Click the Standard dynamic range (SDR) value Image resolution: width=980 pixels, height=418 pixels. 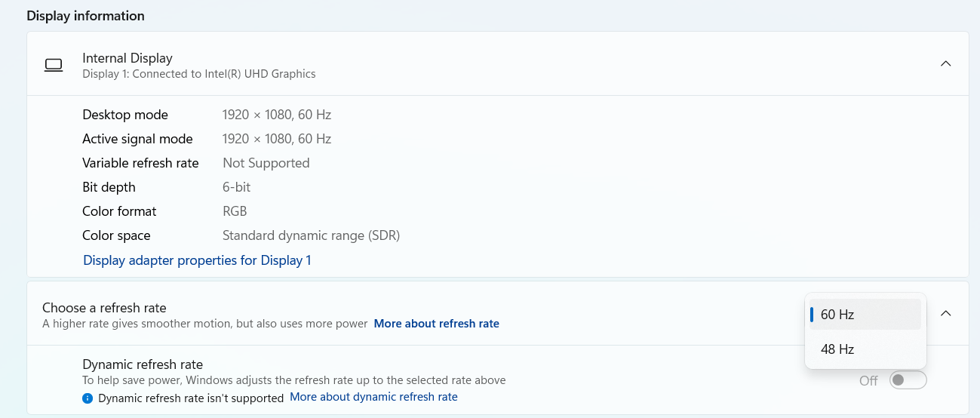[311, 235]
